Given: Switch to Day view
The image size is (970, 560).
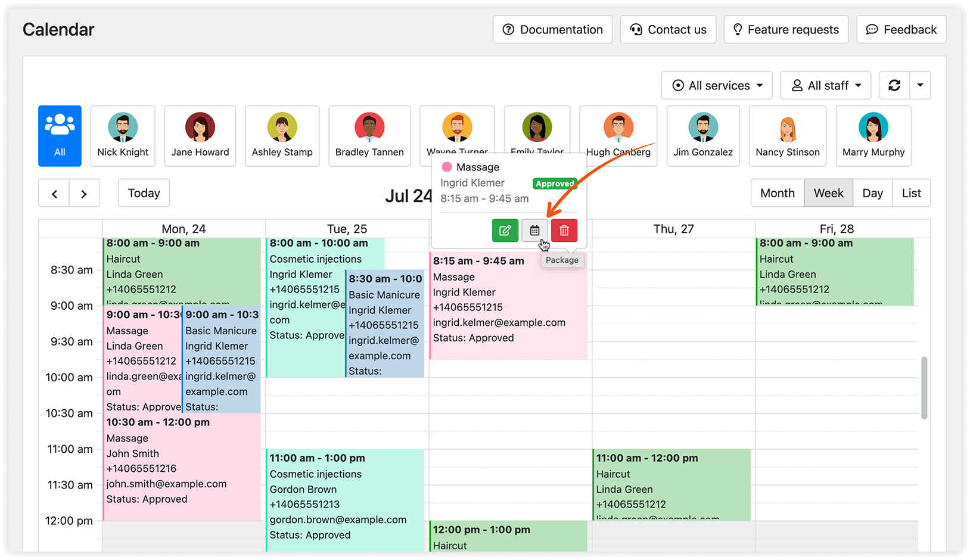Looking at the screenshot, I should 872,193.
